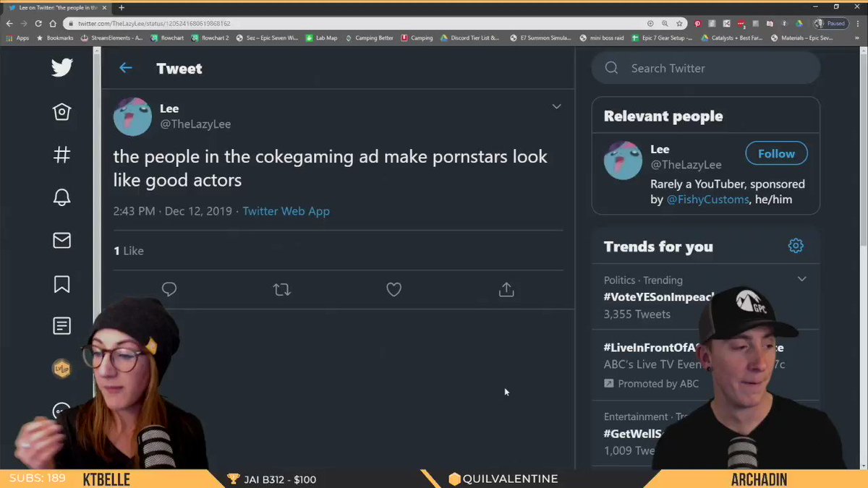
Task: Open mini boss raid bookmark
Action: coord(600,38)
